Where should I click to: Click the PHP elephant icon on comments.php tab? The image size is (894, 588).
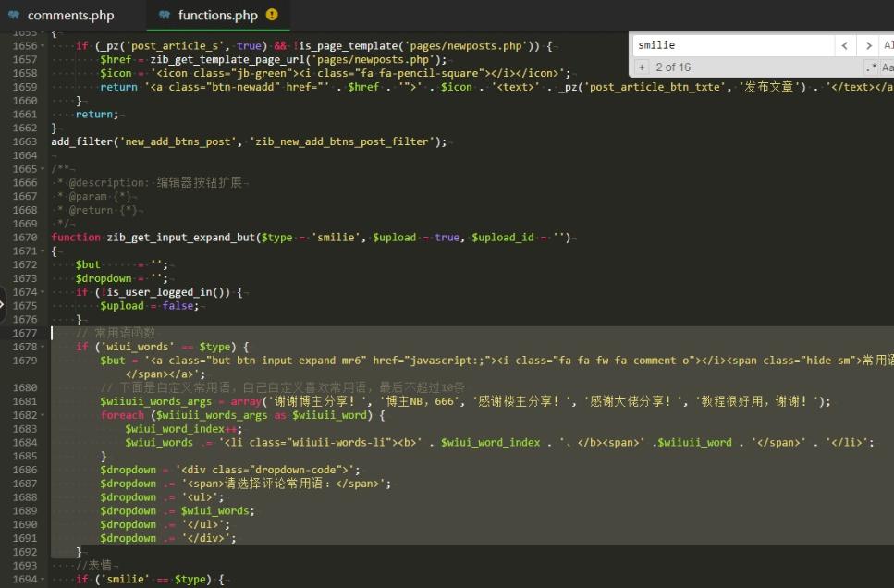tap(14, 15)
